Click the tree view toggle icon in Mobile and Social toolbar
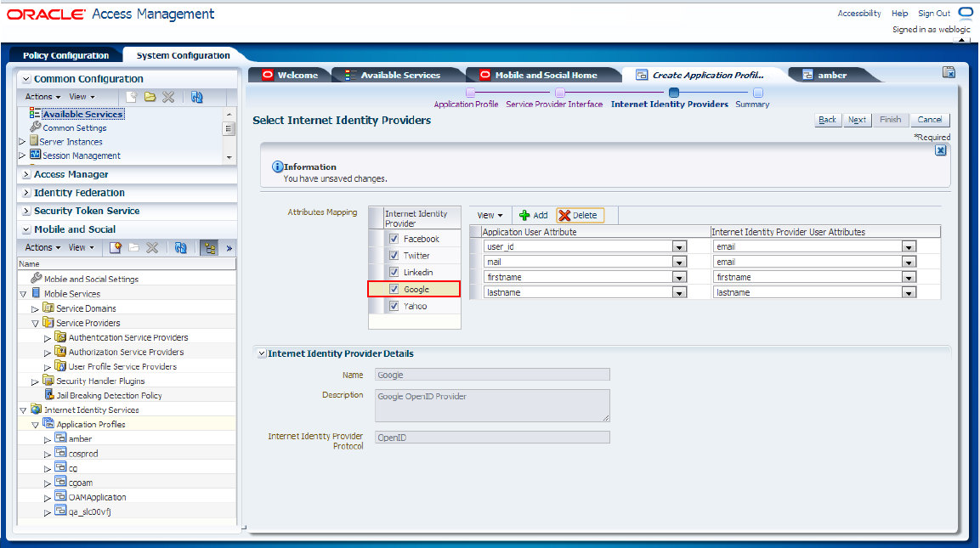The image size is (980, 548). (209, 248)
